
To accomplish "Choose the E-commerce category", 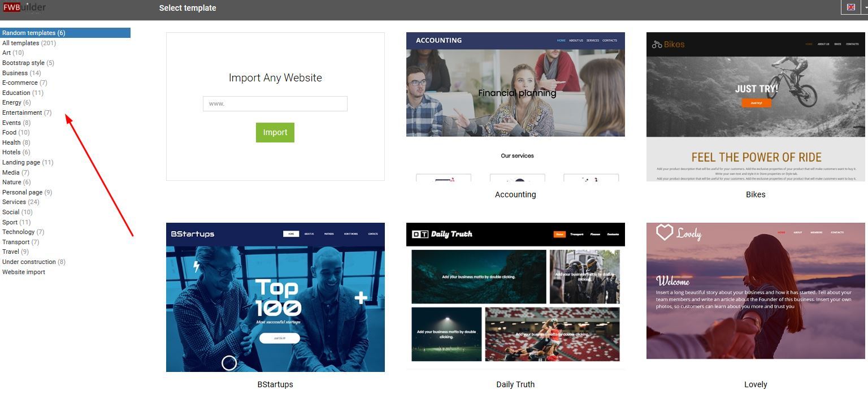I will pyautogui.click(x=24, y=83).
